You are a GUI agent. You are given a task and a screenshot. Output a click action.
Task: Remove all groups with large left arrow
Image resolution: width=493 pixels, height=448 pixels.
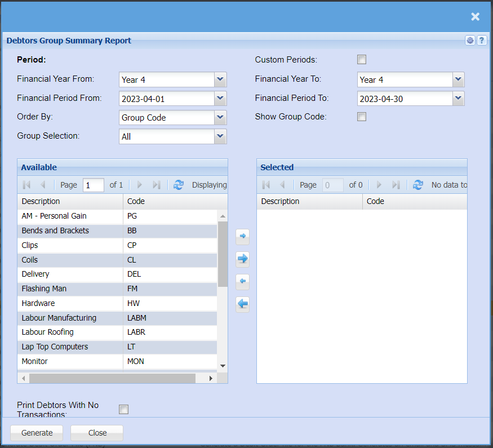point(242,304)
